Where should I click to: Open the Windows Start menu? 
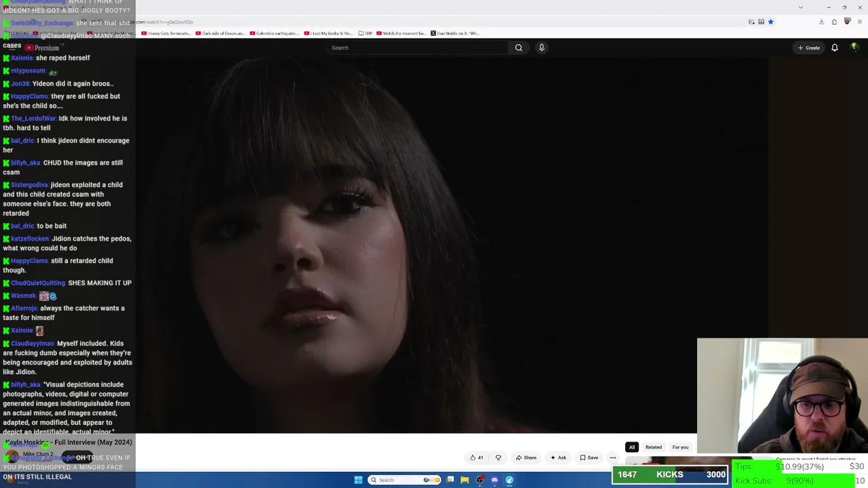click(358, 480)
